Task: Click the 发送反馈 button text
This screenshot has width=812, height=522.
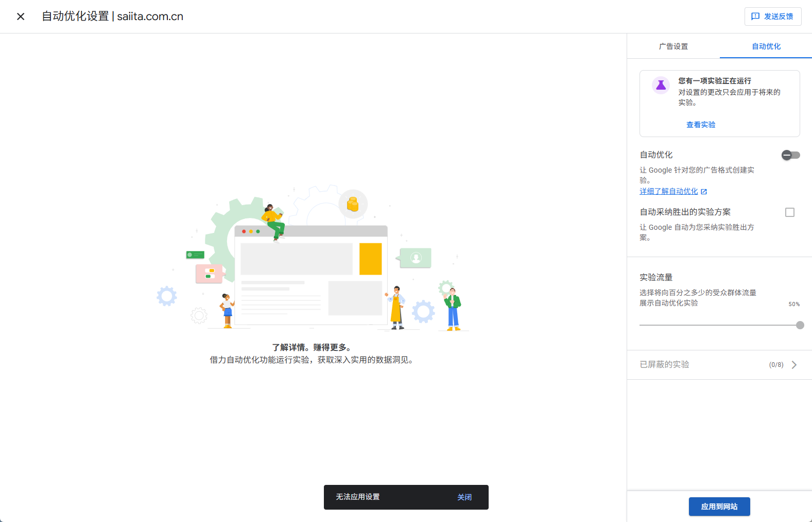Action: (778, 16)
